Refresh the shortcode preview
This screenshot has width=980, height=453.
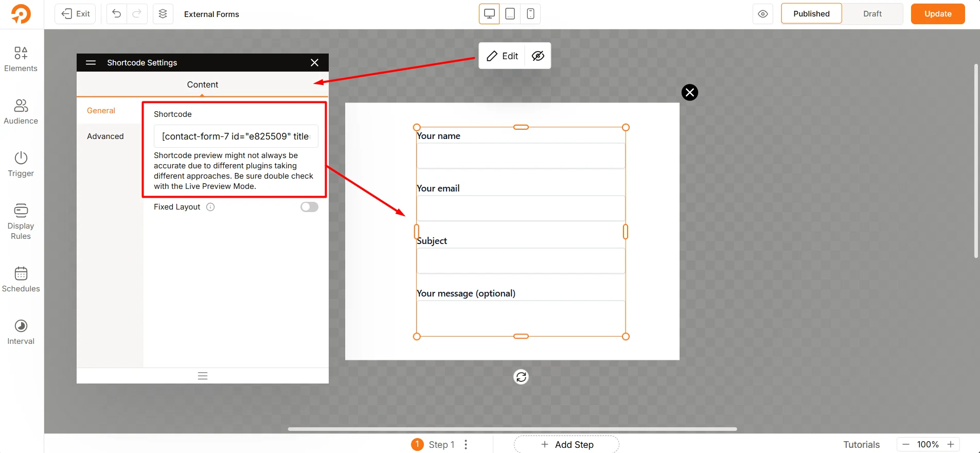tap(521, 377)
